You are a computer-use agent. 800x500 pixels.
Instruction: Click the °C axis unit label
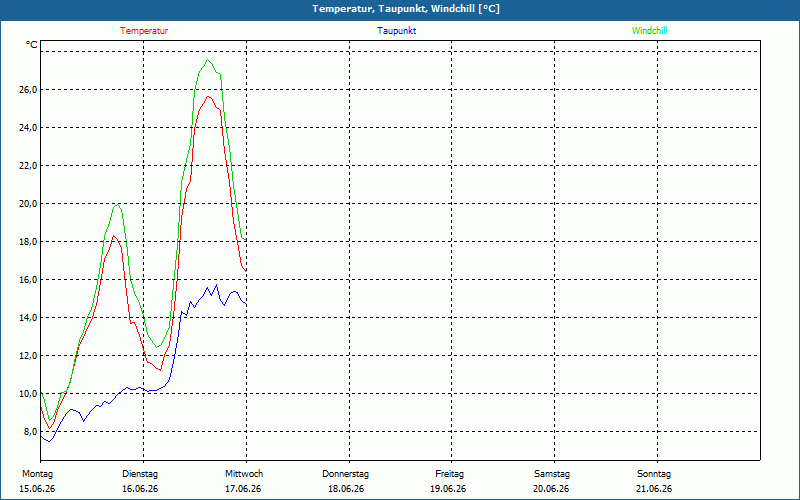[32, 45]
